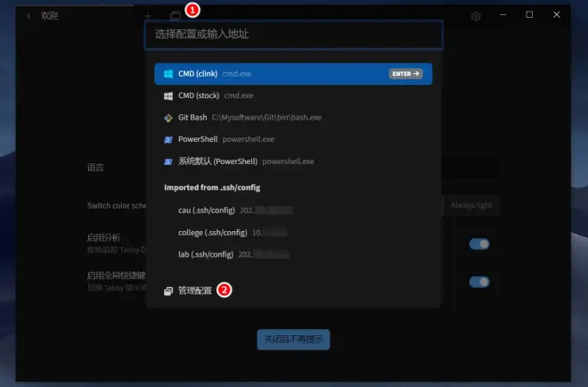Click Windows logo icon of CMD (stock)
588x387 pixels.
pos(168,95)
